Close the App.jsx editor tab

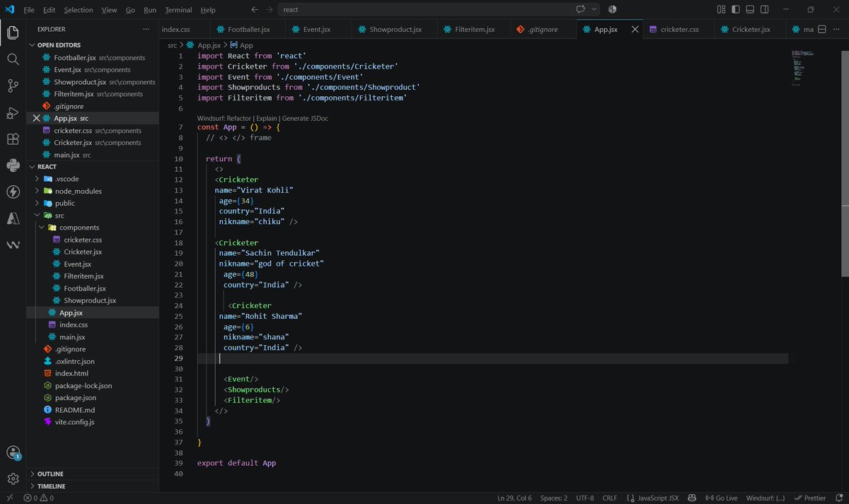click(x=635, y=30)
